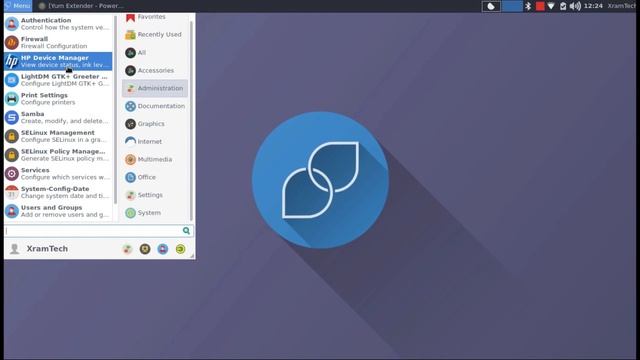Viewport: 640px width, 360px height.
Task: Select the Multimedia category
Action: click(x=155, y=159)
